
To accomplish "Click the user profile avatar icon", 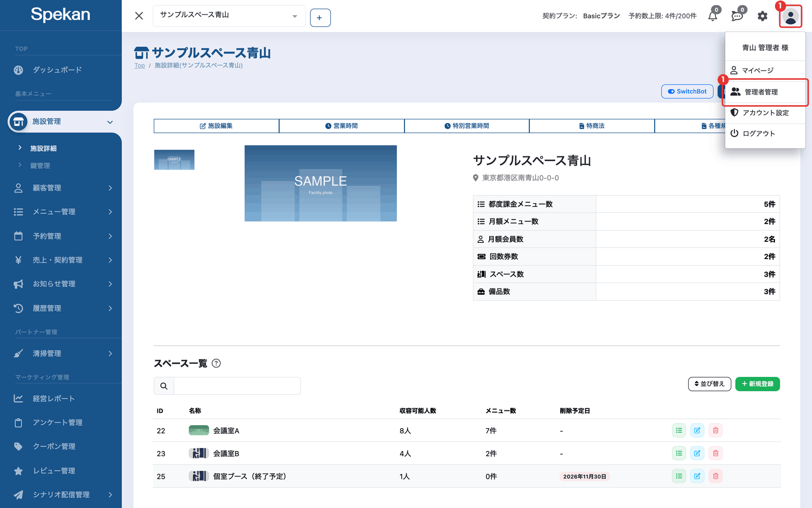I will pos(791,17).
